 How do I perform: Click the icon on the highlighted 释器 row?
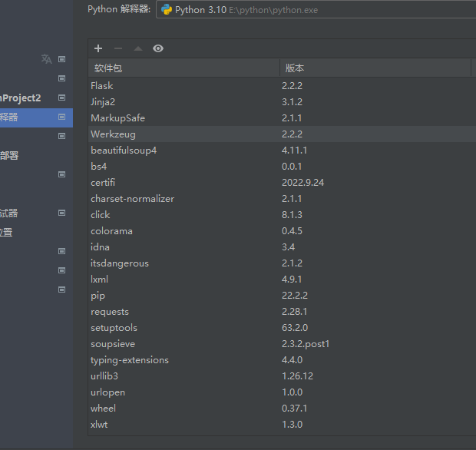click(61, 117)
